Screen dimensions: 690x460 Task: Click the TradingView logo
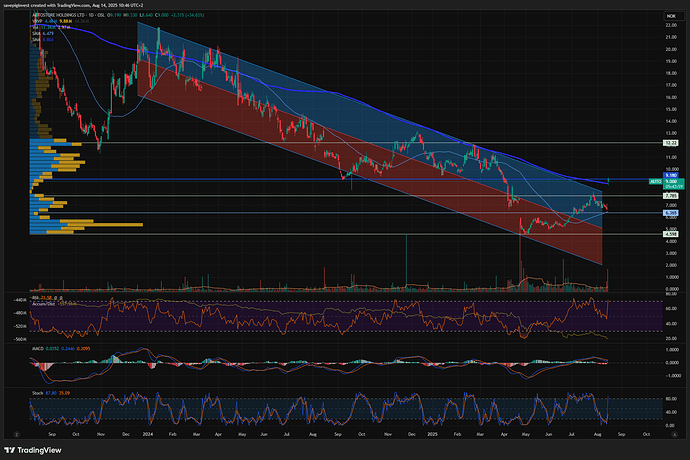33,450
